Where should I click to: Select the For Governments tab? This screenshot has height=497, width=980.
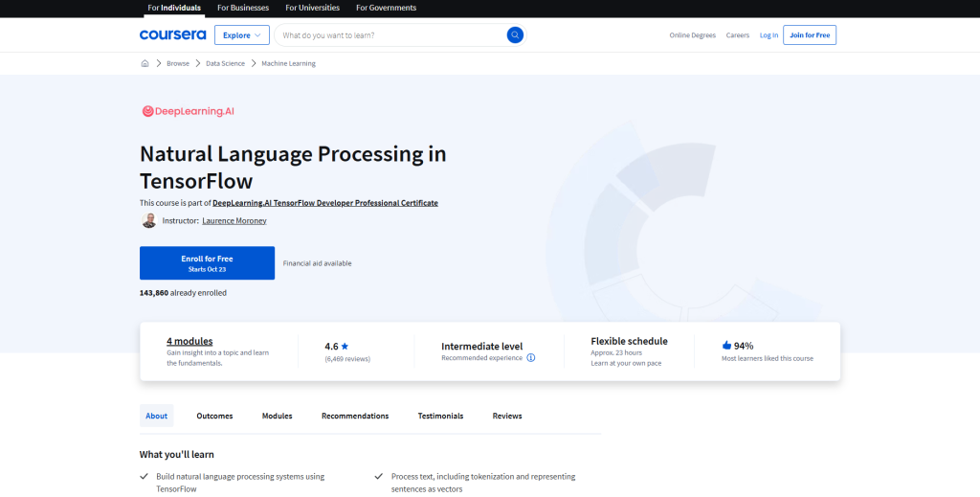click(387, 8)
